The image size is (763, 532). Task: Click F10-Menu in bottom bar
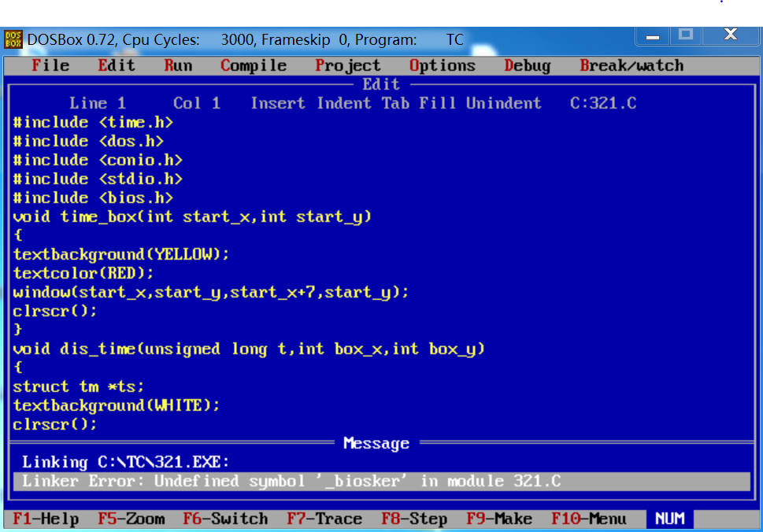click(589, 519)
